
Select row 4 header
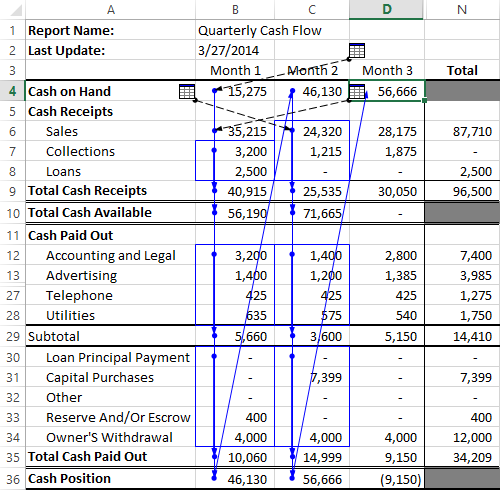click(13, 91)
